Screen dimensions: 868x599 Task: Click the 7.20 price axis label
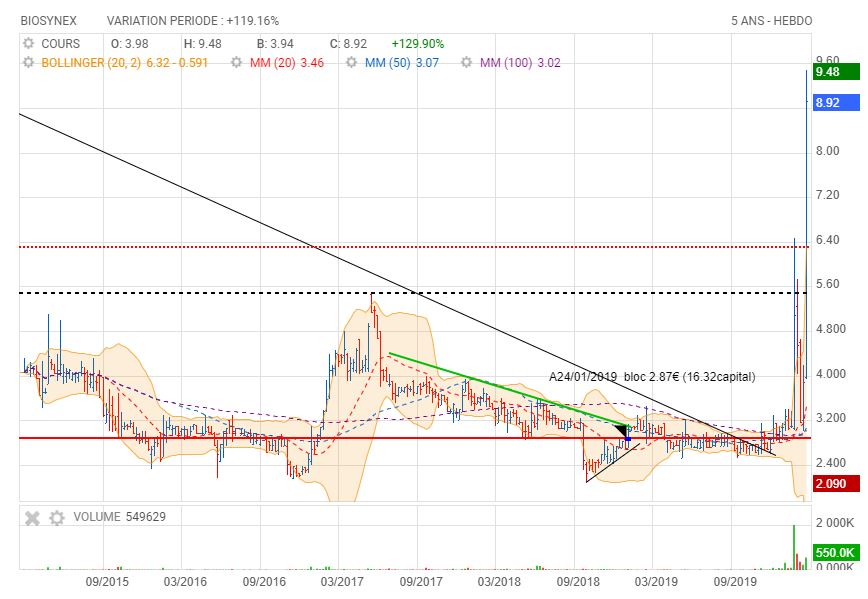click(828, 195)
